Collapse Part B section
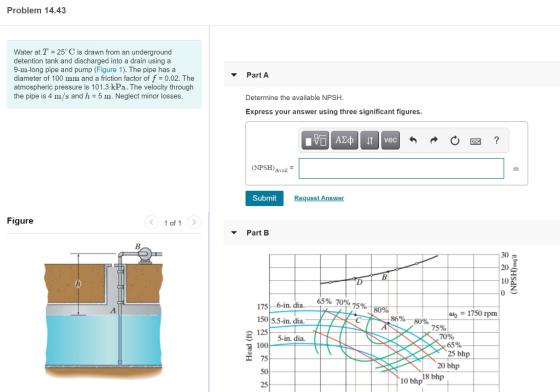Screen dimensions: 560x392 pos(234,233)
